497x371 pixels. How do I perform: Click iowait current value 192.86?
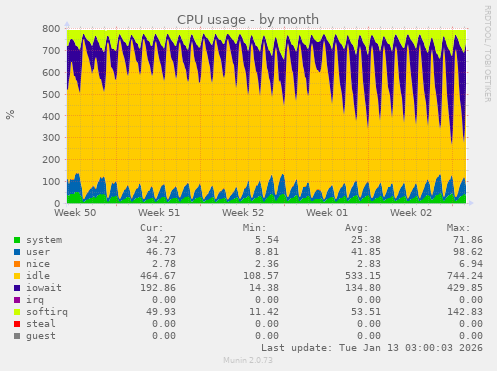(158, 288)
